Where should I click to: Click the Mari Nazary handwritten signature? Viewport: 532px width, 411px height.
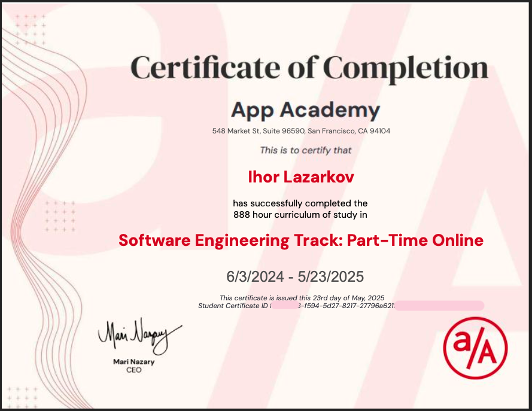click(139, 336)
